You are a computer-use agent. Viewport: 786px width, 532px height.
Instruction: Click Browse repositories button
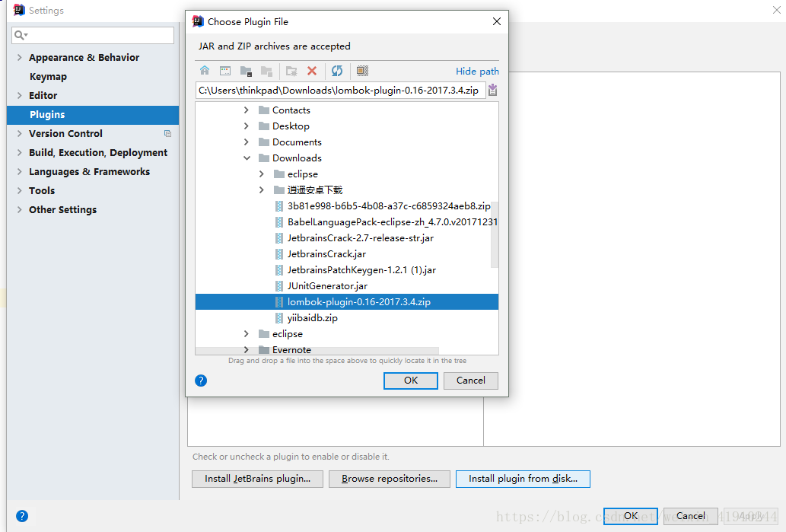pos(390,479)
